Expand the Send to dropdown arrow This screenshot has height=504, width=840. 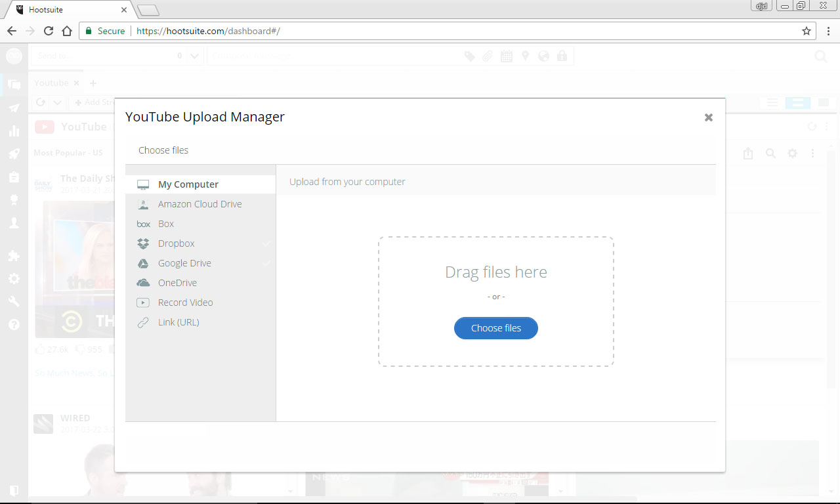pyautogui.click(x=194, y=56)
